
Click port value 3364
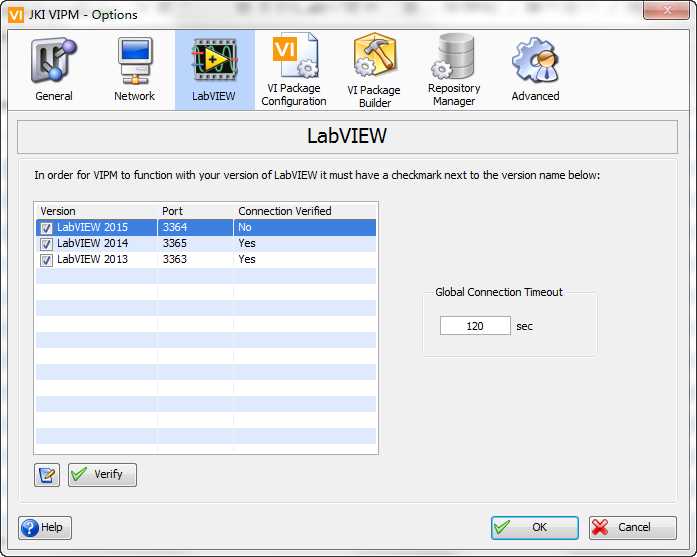pos(175,227)
